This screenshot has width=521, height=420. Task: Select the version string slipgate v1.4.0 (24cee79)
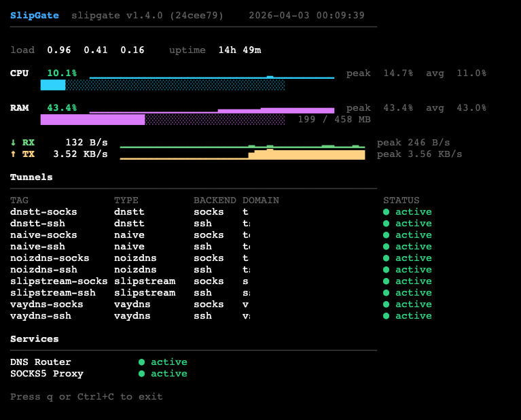click(147, 16)
